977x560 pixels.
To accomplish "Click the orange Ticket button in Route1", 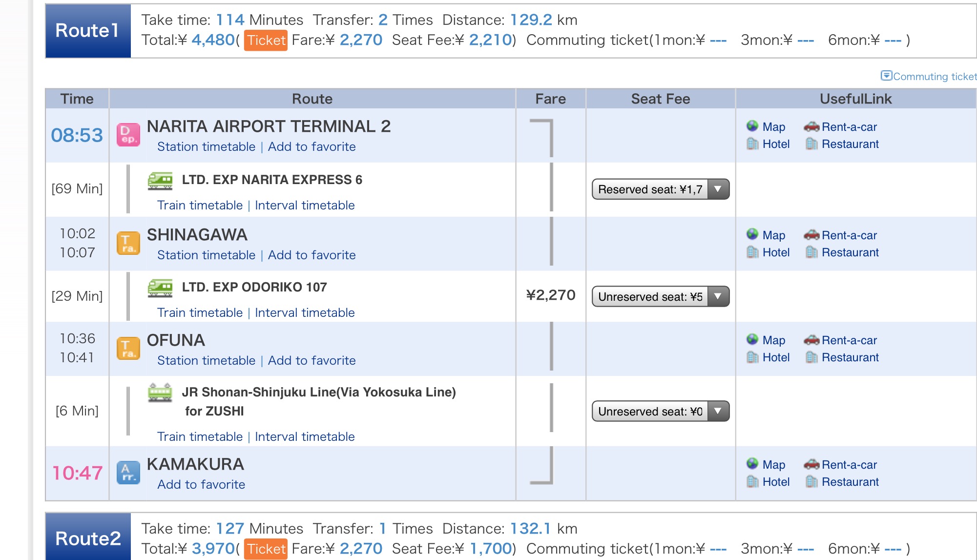I will [266, 40].
